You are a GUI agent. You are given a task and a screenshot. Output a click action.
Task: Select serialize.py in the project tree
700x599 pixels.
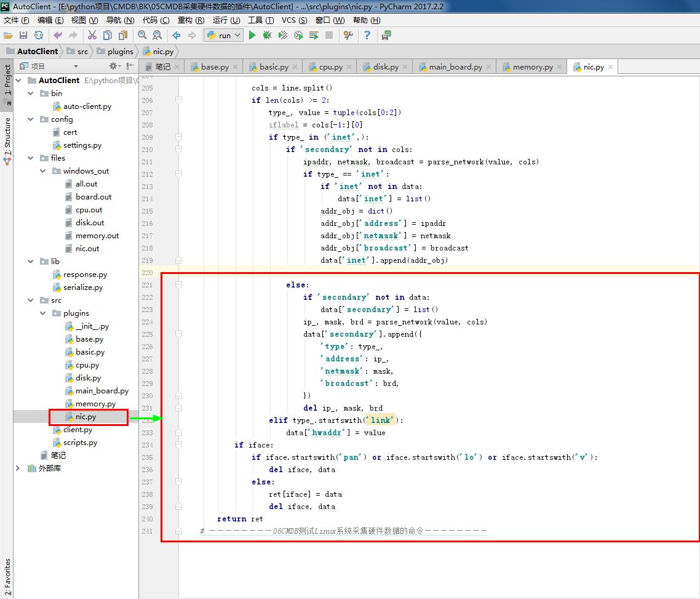(82, 287)
